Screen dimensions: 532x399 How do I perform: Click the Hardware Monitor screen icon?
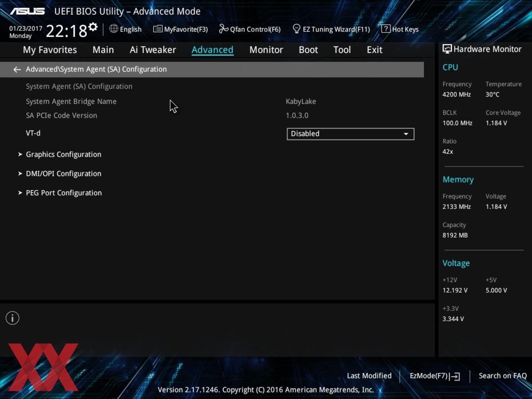click(x=447, y=49)
